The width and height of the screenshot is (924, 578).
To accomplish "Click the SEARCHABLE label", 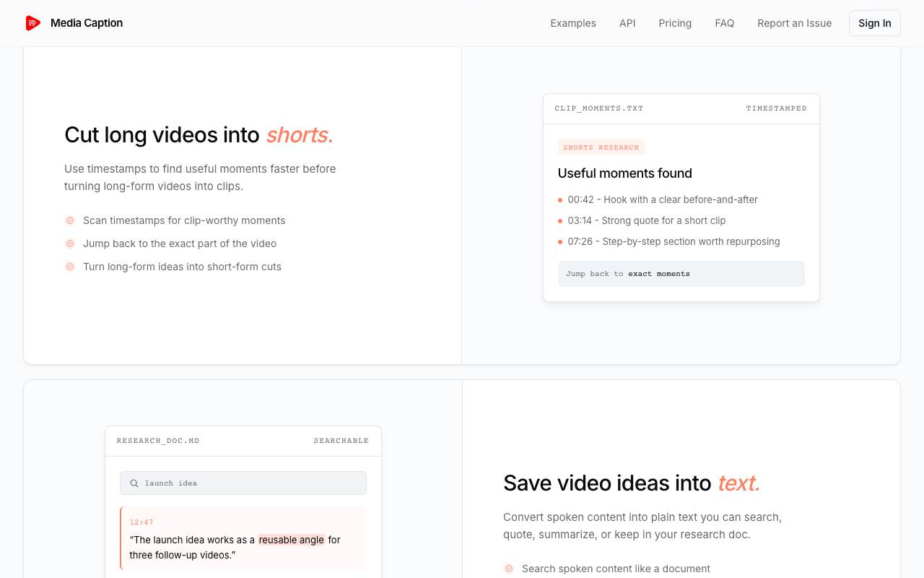I will pos(341,441).
